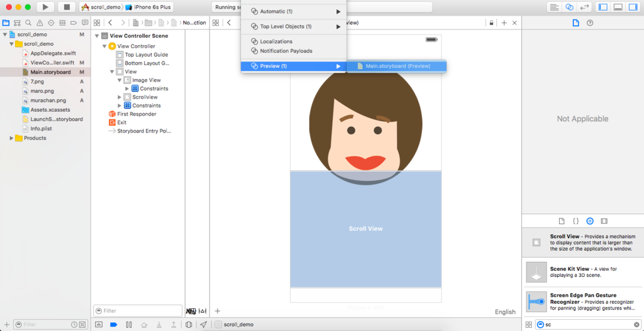This screenshot has height=331, width=644.
Task: Open the iPhone 6s Plus device selector
Action: (x=150, y=7)
